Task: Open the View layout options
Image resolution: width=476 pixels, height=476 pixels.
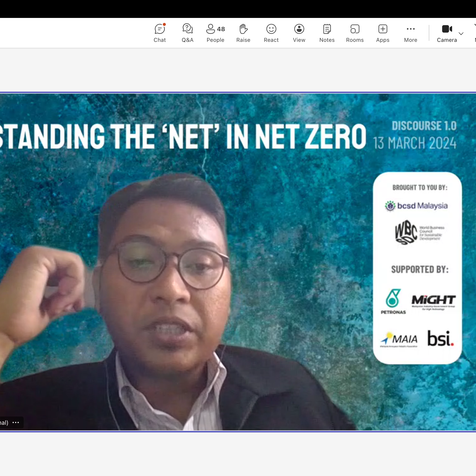Action: (x=299, y=33)
